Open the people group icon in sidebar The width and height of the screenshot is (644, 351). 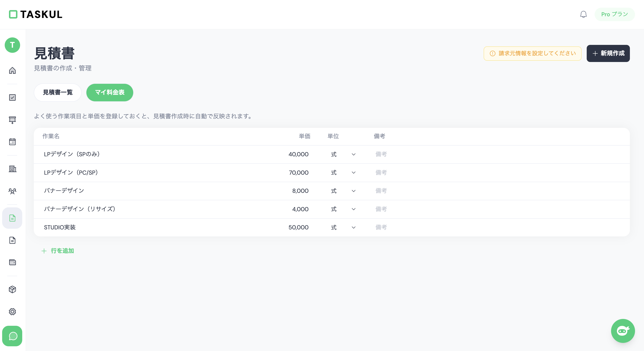click(12, 191)
